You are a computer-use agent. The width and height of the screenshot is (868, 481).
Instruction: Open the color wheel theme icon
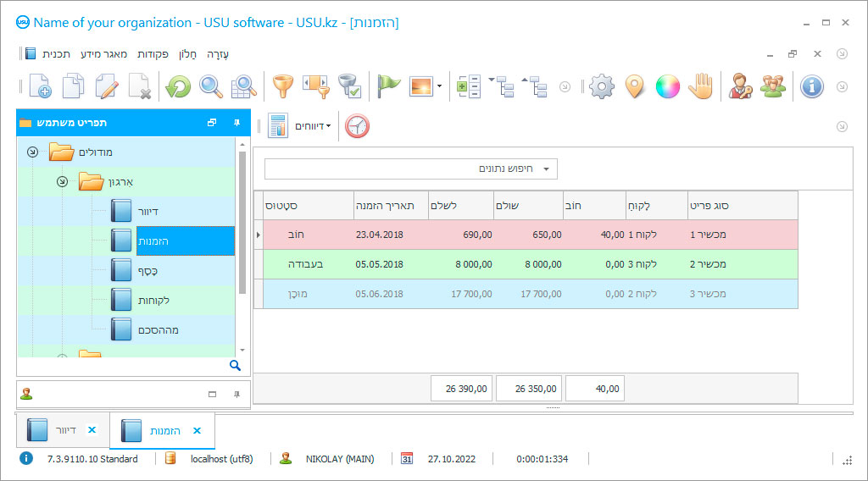point(668,86)
